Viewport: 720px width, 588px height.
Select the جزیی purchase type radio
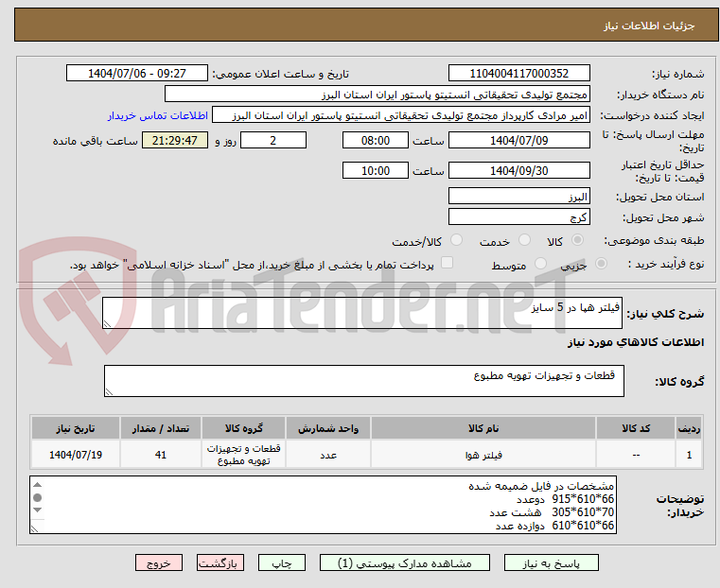(x=601, y=264)
